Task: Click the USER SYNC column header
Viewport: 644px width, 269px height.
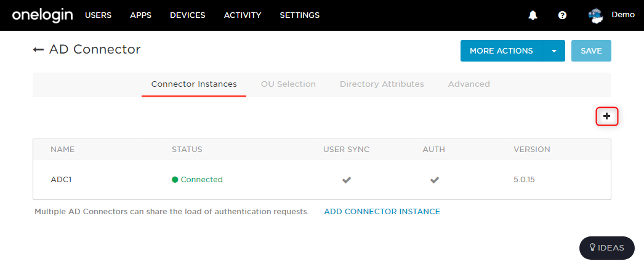Action: click(x=346, y=150)
